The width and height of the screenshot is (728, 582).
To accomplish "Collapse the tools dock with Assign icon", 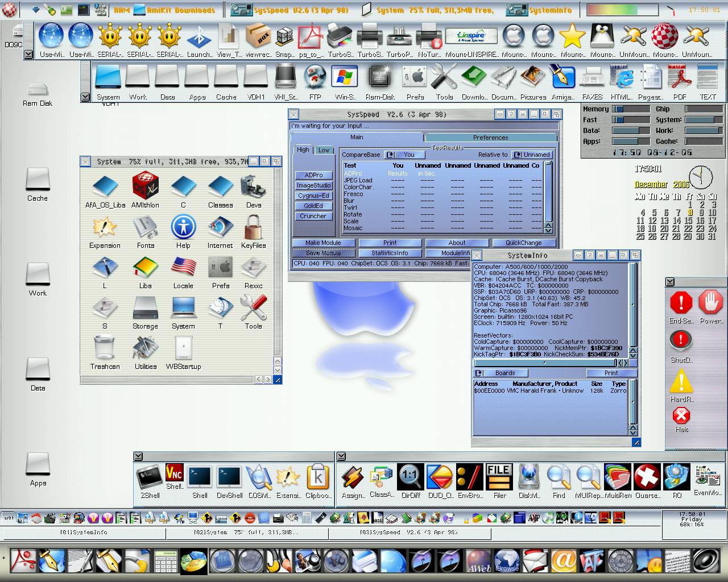I will (x=341, y=456).
